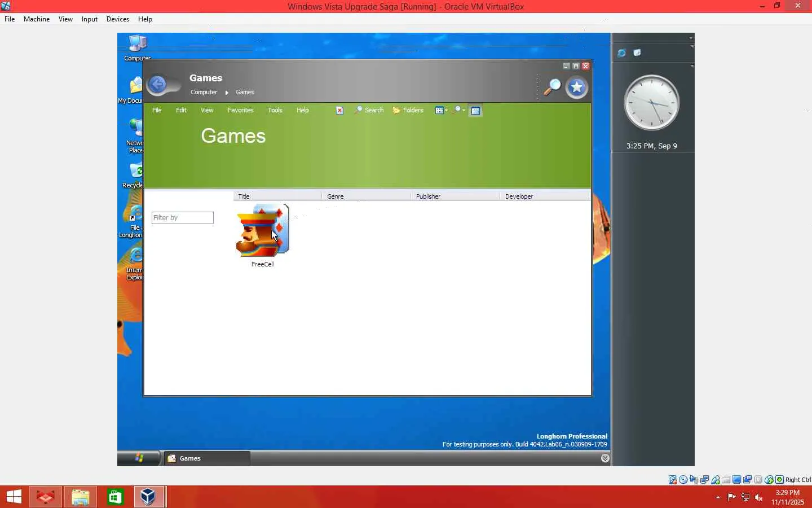
Task: Open the clock tile dropdown arrow
Action: [692, 66]
